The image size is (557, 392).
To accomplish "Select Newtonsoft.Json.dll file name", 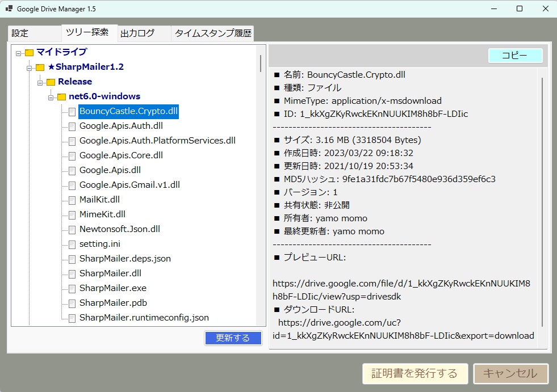I will coord(120,229).
